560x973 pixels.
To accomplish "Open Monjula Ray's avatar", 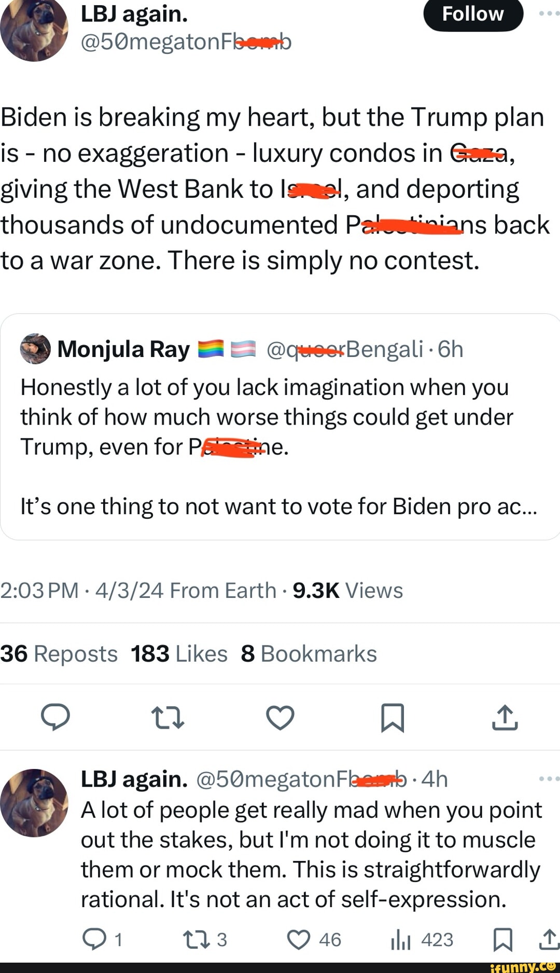I will (x=35, y=349).
